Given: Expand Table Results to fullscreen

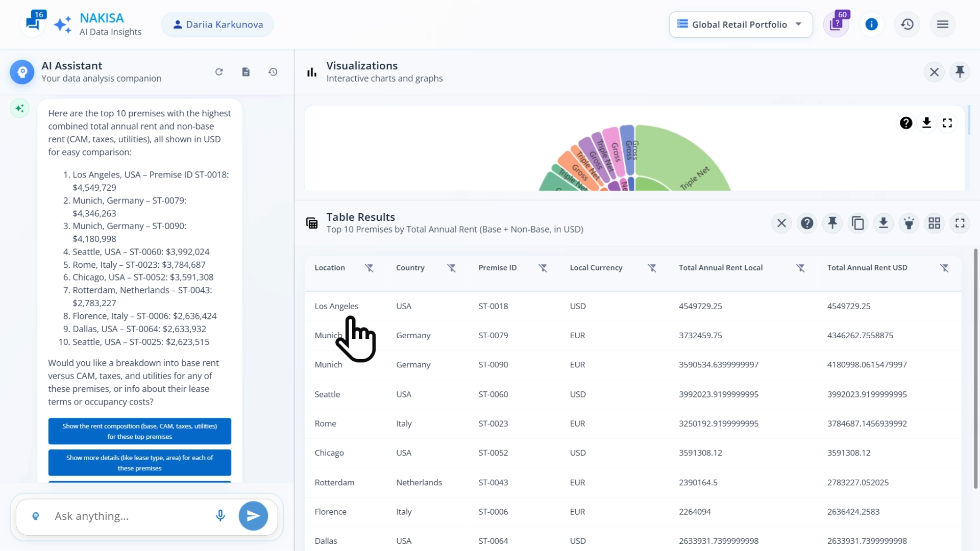Looking at the screenshot, I should (x=960, y=223).
